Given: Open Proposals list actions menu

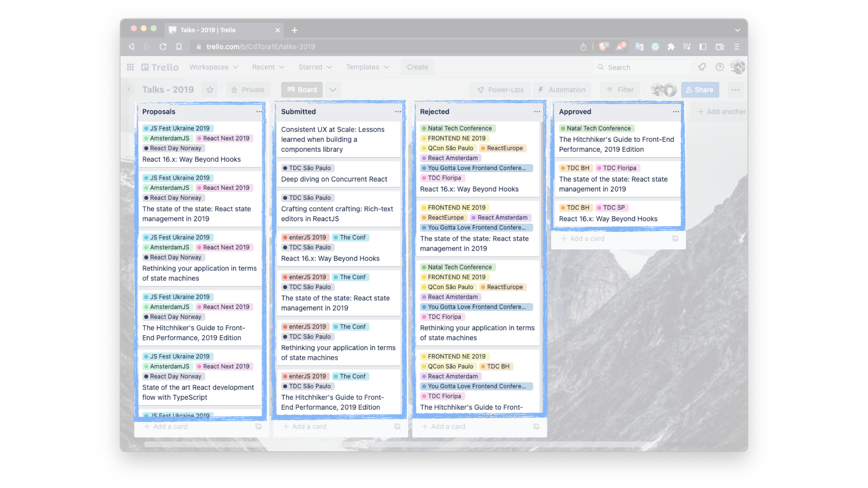Looking at the screenshot, I should [x=259, y=112].
